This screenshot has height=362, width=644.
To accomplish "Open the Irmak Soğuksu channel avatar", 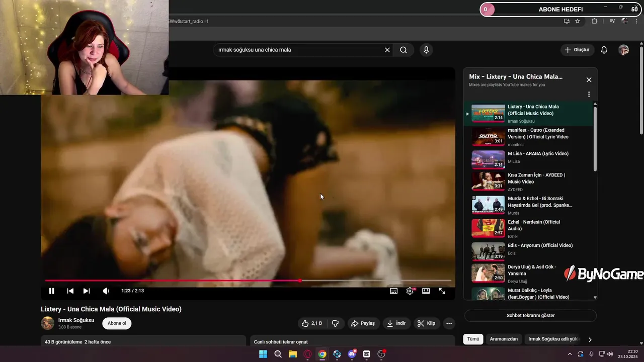I will pyautogui.click(x=48, y=323).
